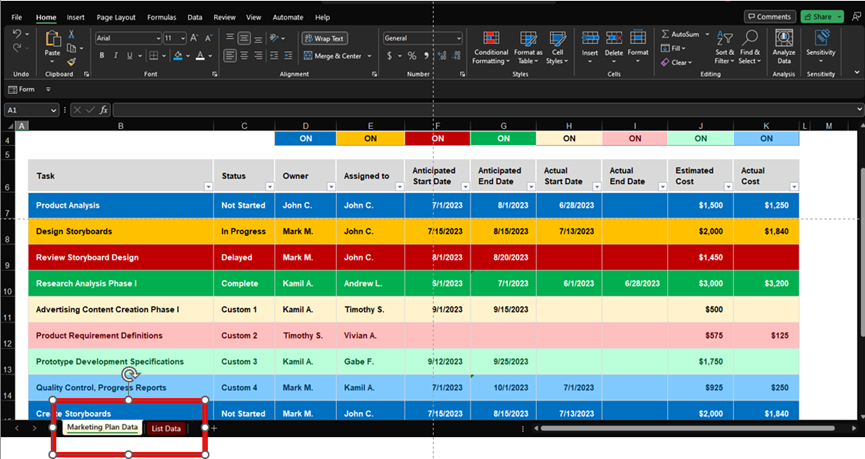Open the Estimated Cost filter dropdown

coord(728,186)
